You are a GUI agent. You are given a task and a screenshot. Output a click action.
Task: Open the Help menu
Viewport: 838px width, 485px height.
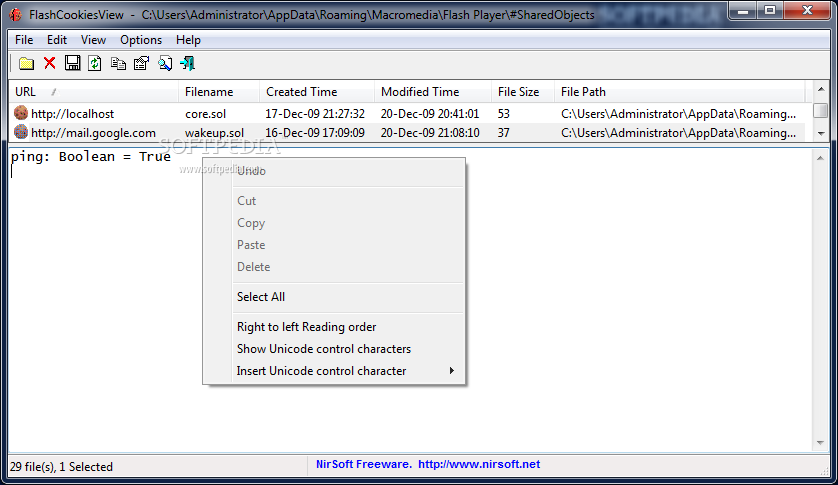pyautogui.click(x=188, y=40)
